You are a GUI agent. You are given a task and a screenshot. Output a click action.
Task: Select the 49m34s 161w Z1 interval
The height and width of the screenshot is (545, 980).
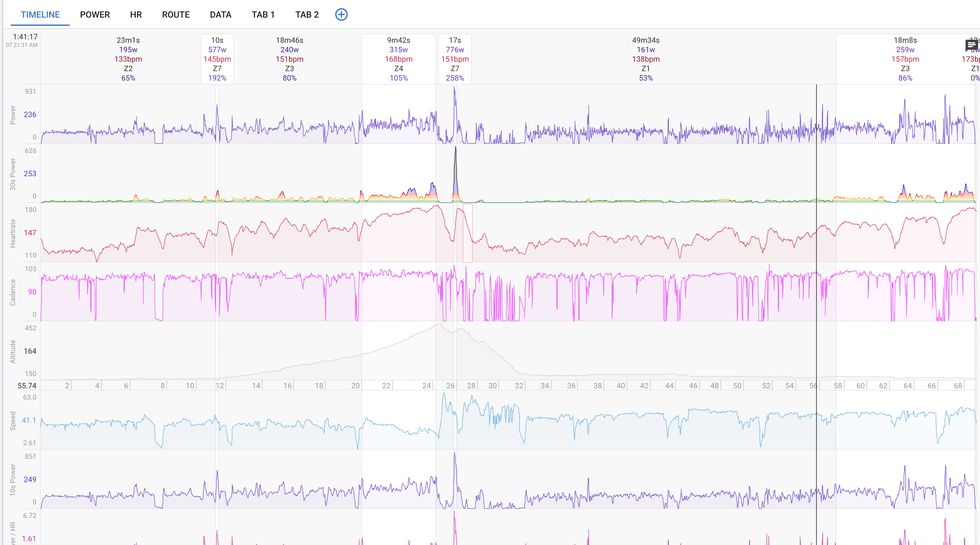pyautogui.click(x=646, y=59)
